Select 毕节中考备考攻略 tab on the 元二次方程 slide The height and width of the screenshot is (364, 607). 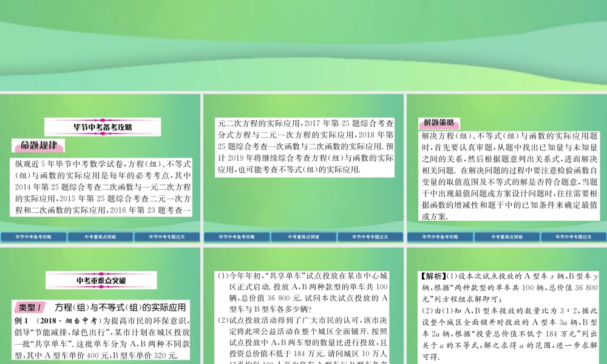click(237, 237)
